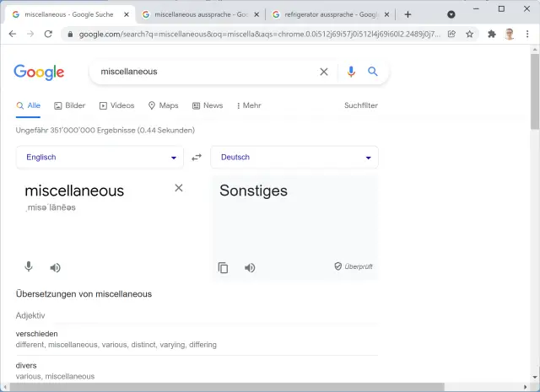Bookmark this page with the star icon
Image resolution: width=540 pixels, height=392 pixels.
pyautogui.click(x=469, y=34)
